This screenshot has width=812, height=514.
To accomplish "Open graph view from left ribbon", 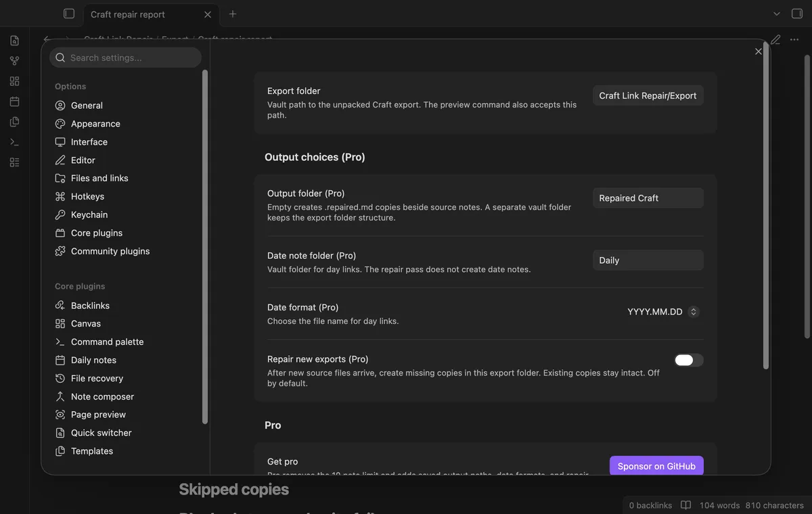I will tap(14, 61).
